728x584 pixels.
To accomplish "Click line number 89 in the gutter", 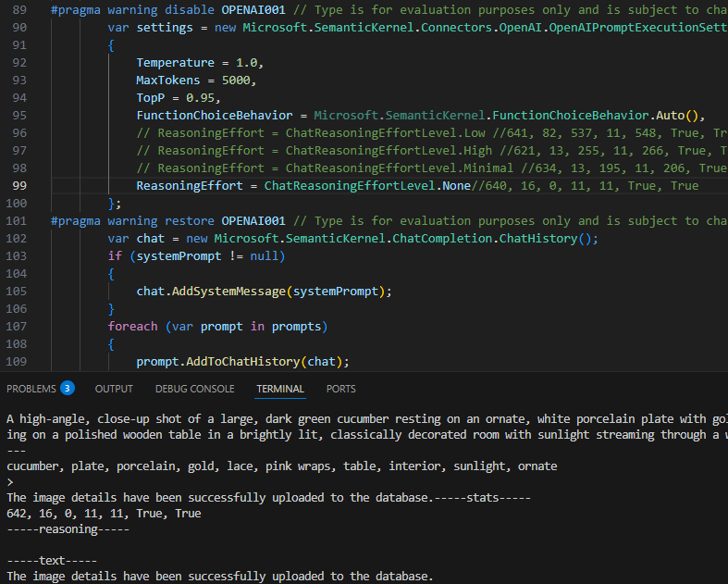I will pyautogui.click(x=19, y=10).
